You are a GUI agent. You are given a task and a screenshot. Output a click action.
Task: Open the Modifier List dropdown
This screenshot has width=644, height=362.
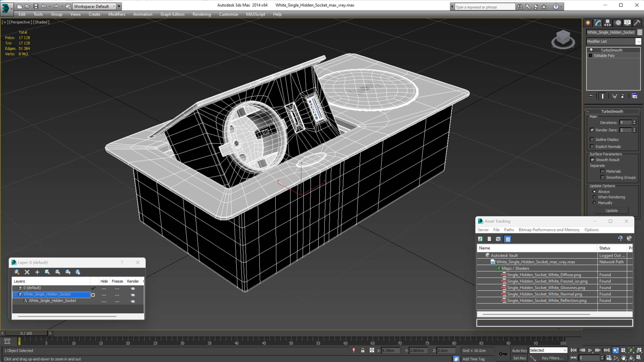point(639,42)
